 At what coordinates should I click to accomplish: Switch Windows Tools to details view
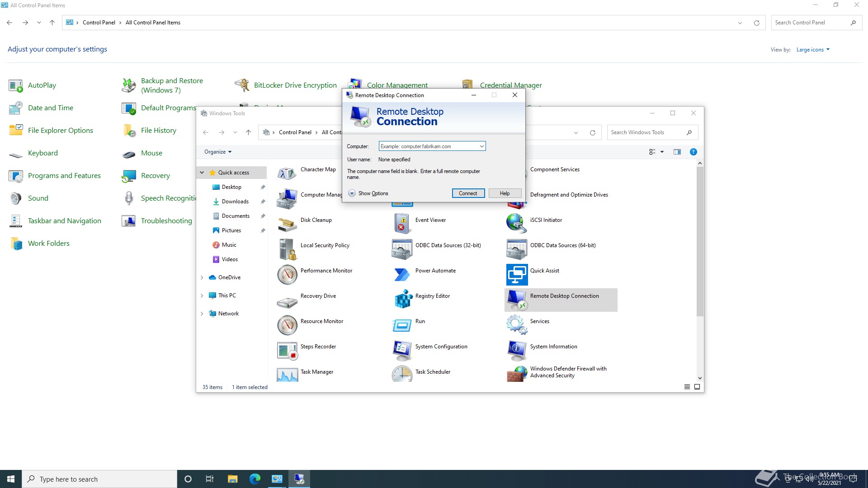pos(687,387)
